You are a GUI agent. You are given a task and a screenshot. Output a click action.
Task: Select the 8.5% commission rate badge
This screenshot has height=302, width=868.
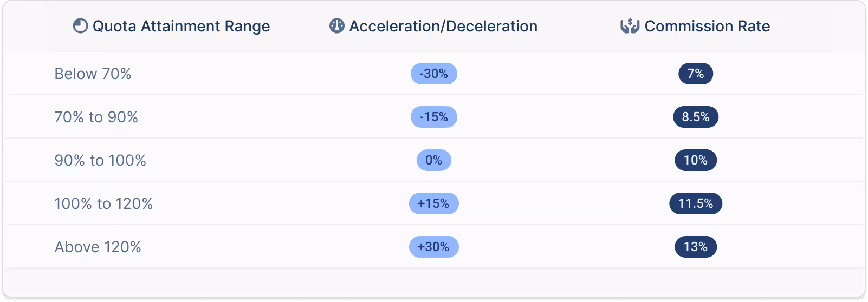696,117
